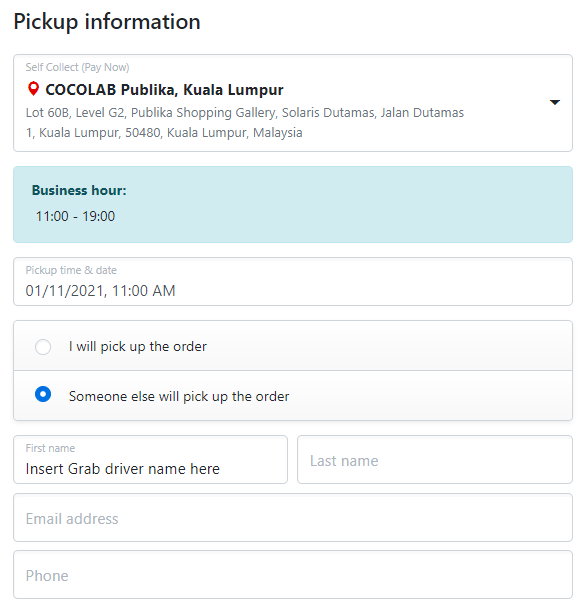Click the 'Insert Grab driver name here' text
This screenshot has width=587, height=611.
[x=123, y=468]
